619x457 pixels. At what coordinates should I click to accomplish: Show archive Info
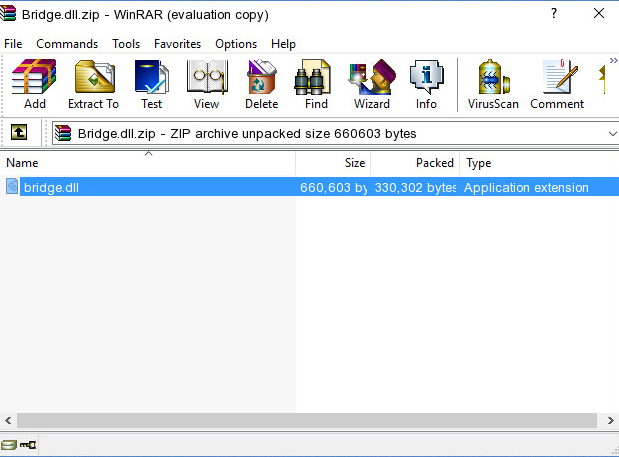click(426, 84)
